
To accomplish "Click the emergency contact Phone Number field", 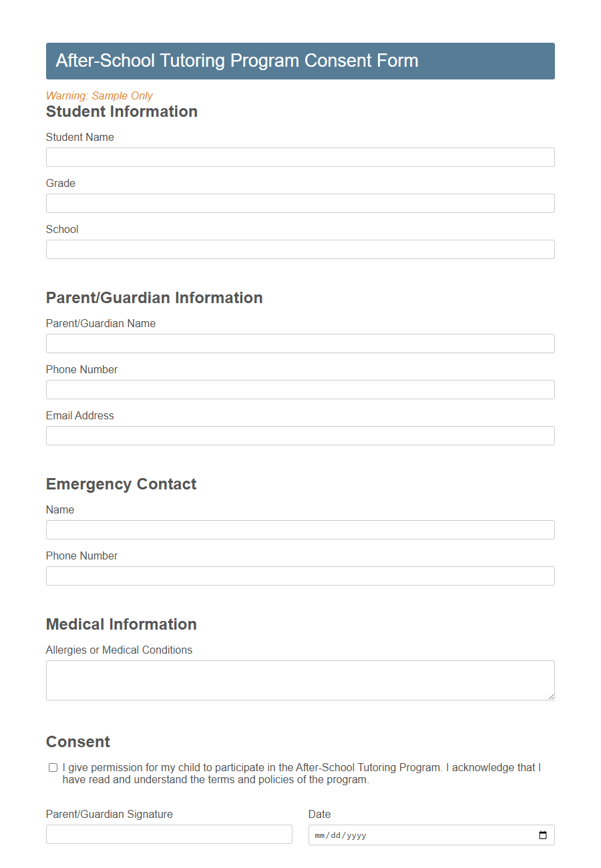I will click(x=299, y=576).
